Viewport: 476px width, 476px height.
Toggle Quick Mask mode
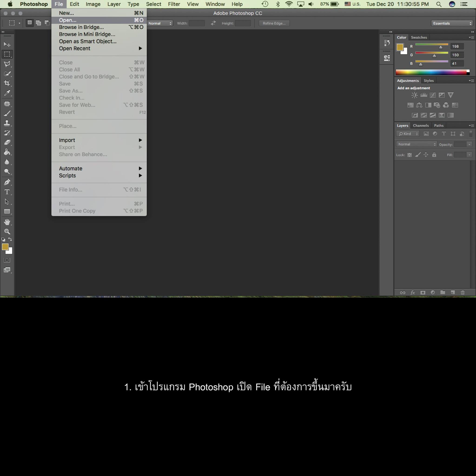tap(7, 260)
